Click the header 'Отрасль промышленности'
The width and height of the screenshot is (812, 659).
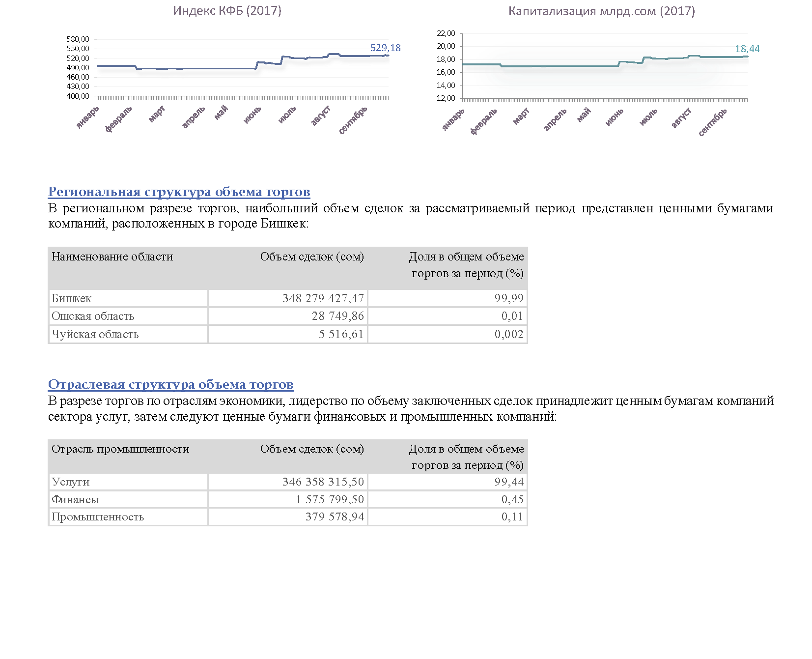click(x=120, y=449)
